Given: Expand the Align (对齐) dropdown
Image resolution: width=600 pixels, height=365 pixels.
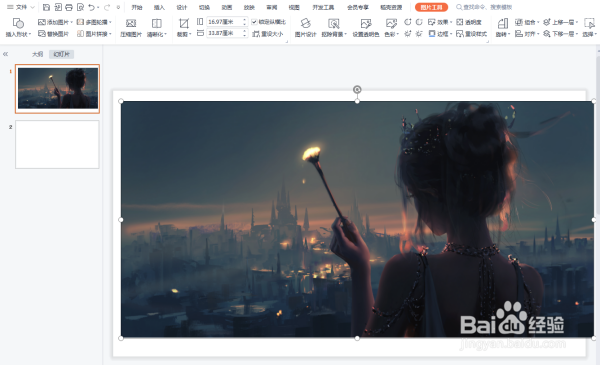Looking at the screenshot, I should 538,34.
